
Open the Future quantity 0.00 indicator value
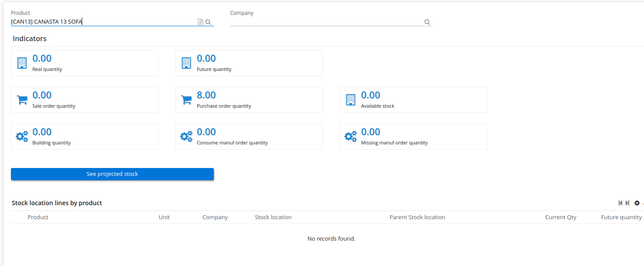[206, 59]
